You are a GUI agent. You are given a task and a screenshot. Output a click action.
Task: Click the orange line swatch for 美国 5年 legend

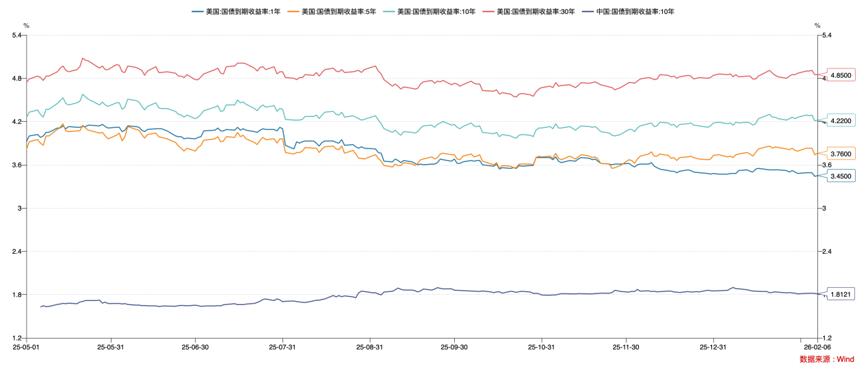[293, 12]
